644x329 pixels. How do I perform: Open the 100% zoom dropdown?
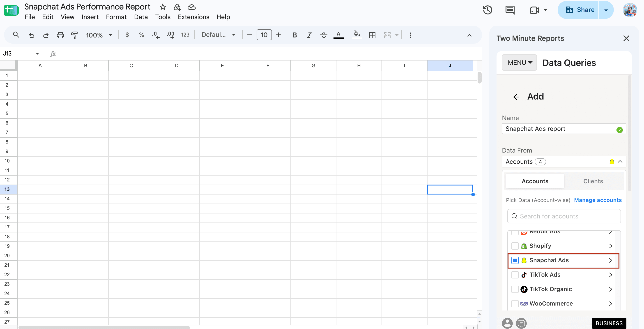tap(99, 35)
